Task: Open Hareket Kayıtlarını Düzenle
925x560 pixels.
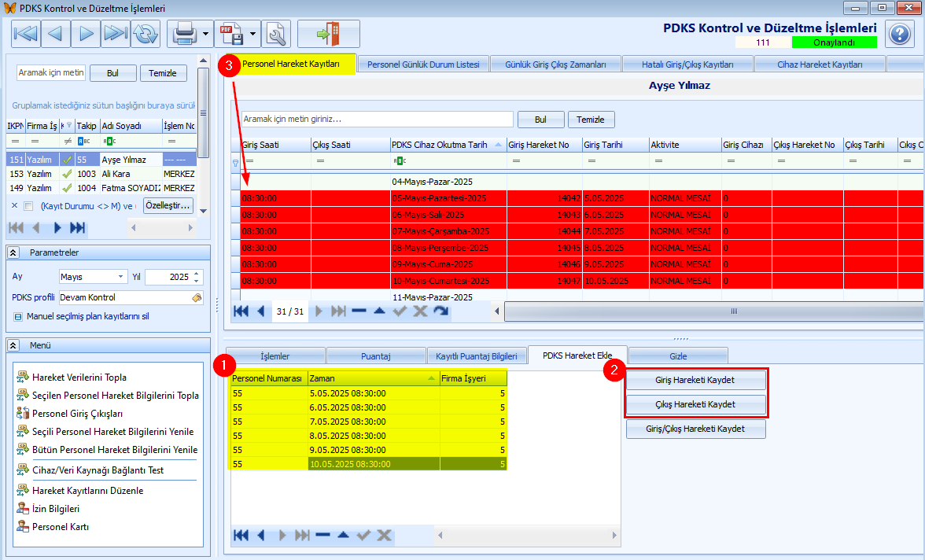Action: coord(87,490)
